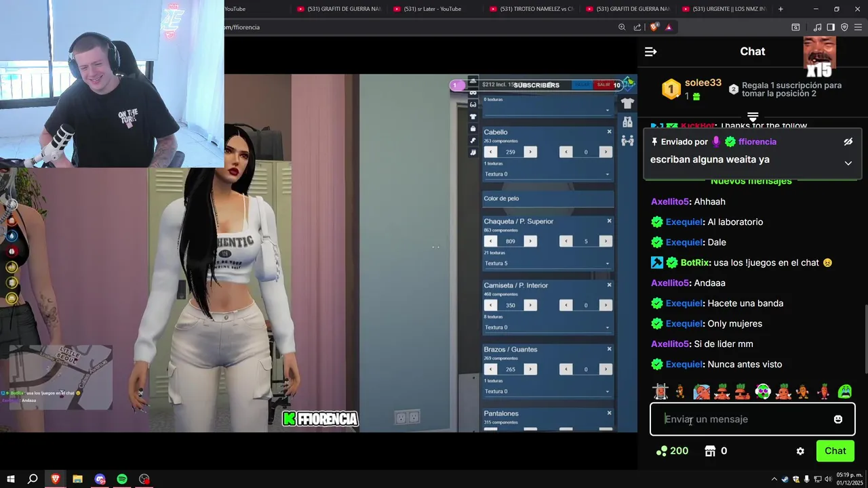Open the solee33 top gifter entry

(703, 83)
